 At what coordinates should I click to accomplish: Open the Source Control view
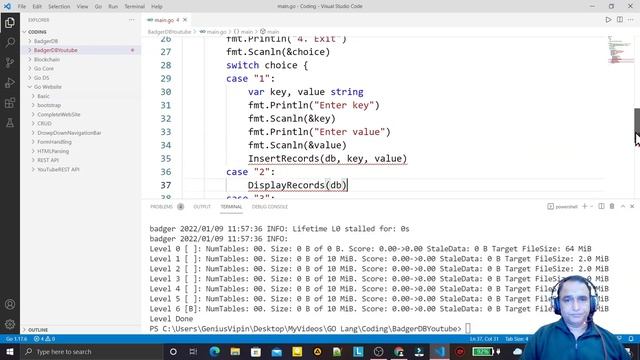point(10,62)
